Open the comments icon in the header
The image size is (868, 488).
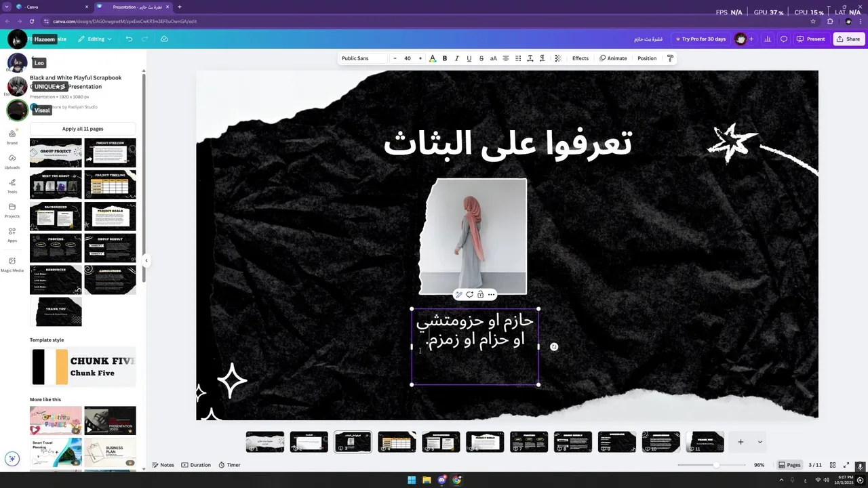(784, 39)
